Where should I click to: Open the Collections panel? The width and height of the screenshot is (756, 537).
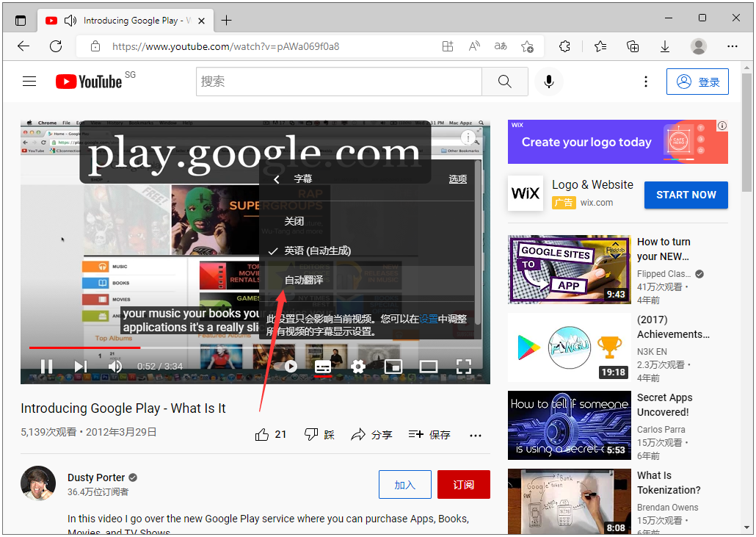point(633,46)
